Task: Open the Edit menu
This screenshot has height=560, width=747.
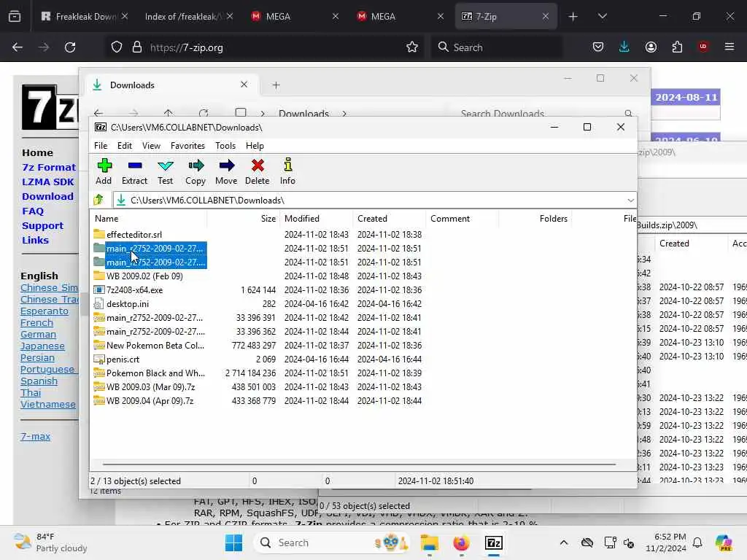Action: point(124,146)
